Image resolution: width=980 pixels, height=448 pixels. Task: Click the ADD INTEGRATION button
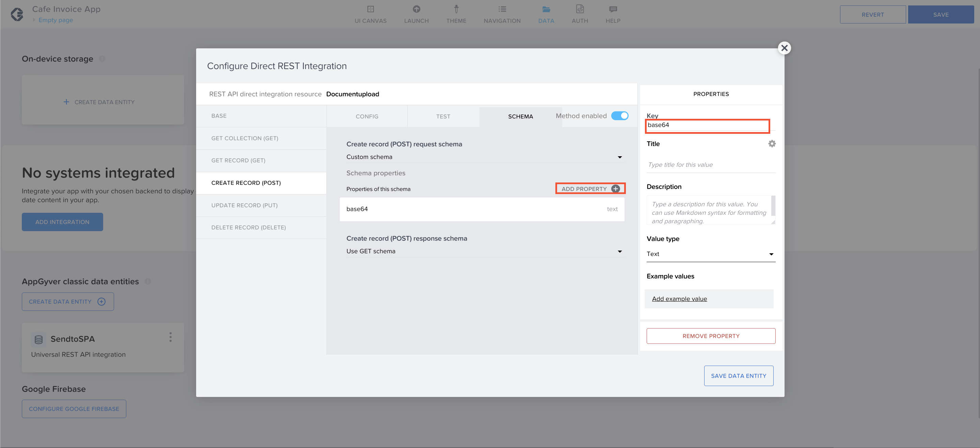point(62,222)
